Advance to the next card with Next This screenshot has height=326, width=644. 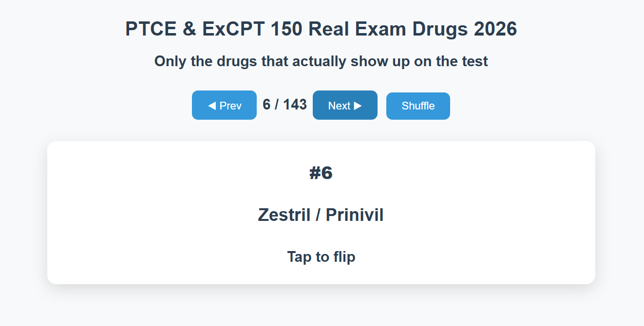pos(345,105)
